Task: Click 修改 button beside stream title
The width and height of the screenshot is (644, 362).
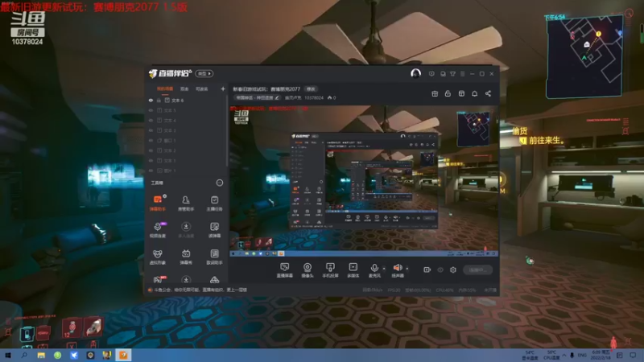Action: [x=311, y=89]
